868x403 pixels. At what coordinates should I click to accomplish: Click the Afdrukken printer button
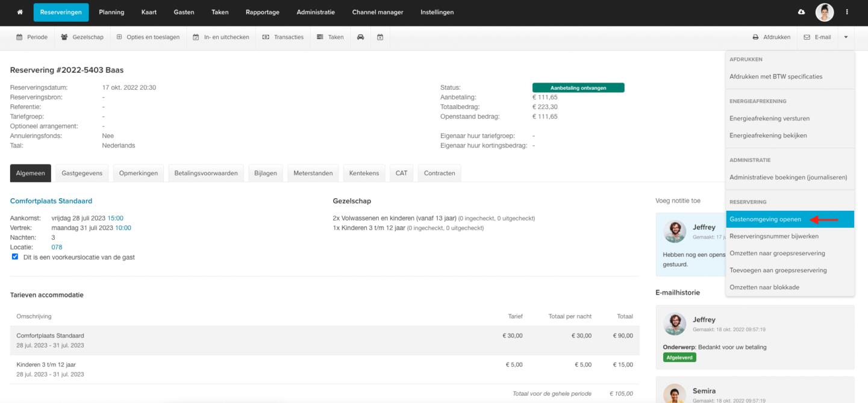coord(771,37)
